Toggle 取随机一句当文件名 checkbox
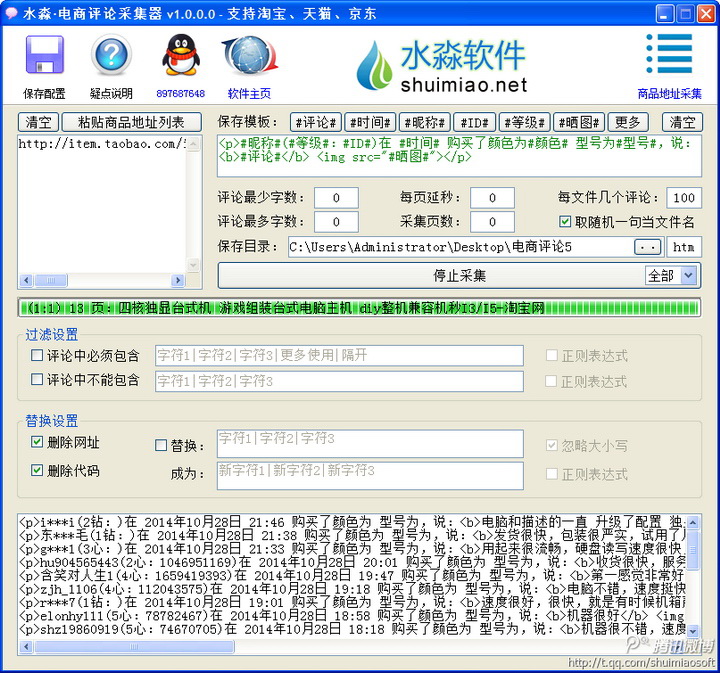This screenshot has height=673, width=720. pyautogui.click(x=565, y=222)
